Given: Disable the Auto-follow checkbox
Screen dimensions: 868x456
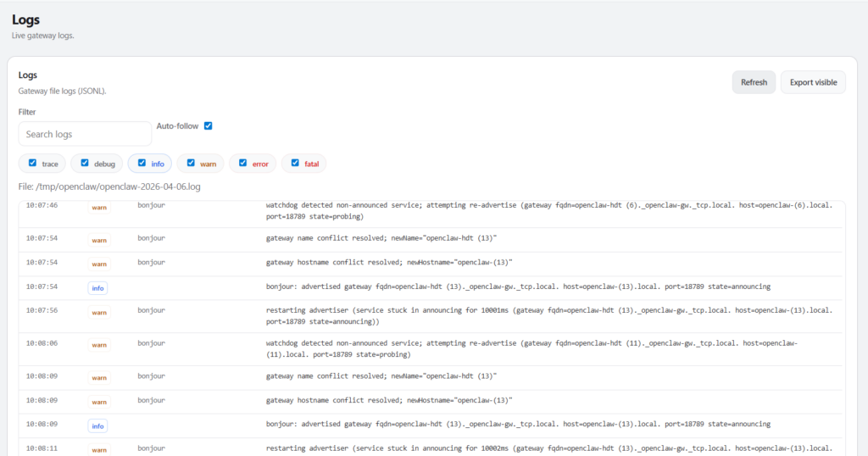Looking at the screenshot, I should coord(208,126).
